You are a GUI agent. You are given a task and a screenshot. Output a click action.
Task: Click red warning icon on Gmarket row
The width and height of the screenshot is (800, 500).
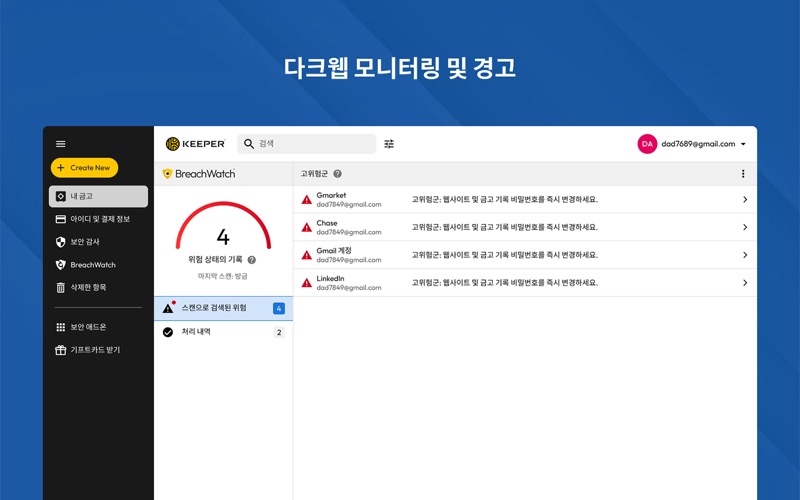point(307,199)
